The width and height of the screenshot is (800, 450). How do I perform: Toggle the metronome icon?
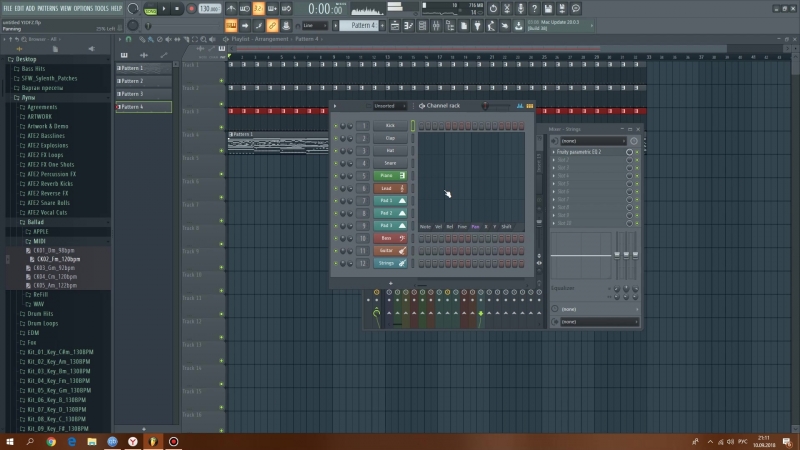231,9
